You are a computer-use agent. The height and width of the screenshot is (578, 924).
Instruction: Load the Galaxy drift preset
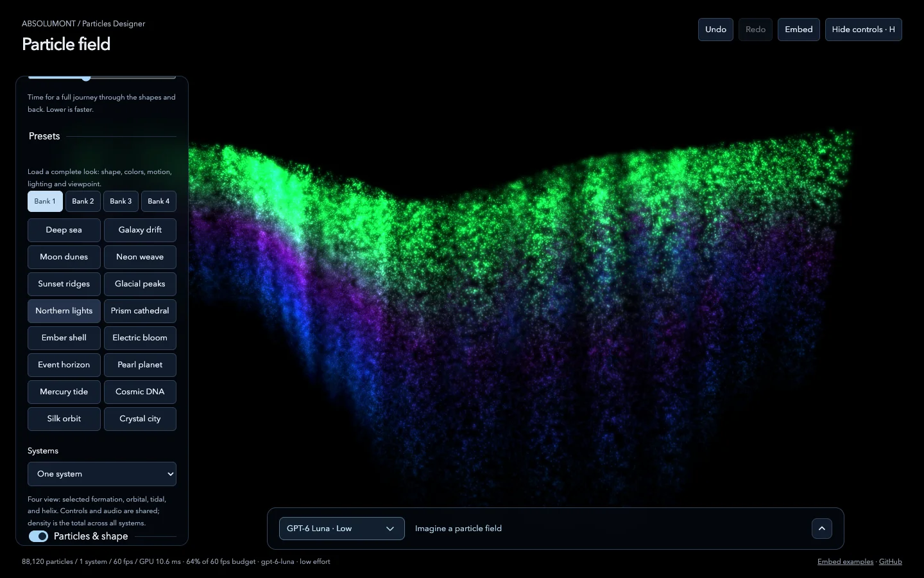coord(140,230)
